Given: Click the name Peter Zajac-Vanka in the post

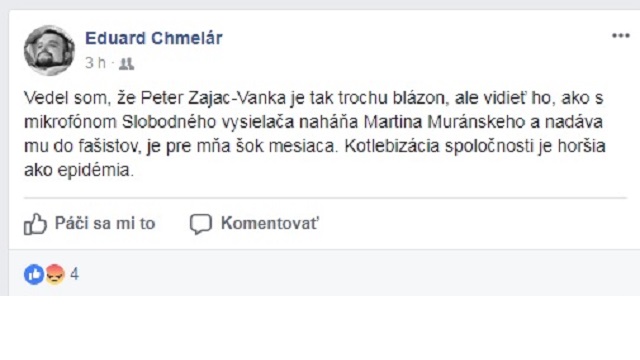Looking at the screenshot, I should [213, 98].
